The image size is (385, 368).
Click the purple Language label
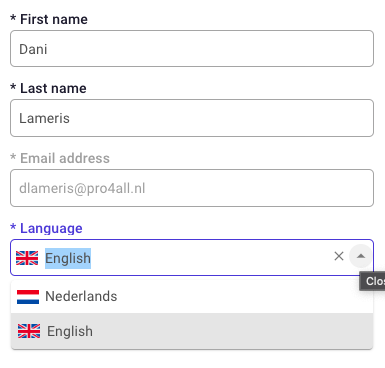[x=51, y=229]
